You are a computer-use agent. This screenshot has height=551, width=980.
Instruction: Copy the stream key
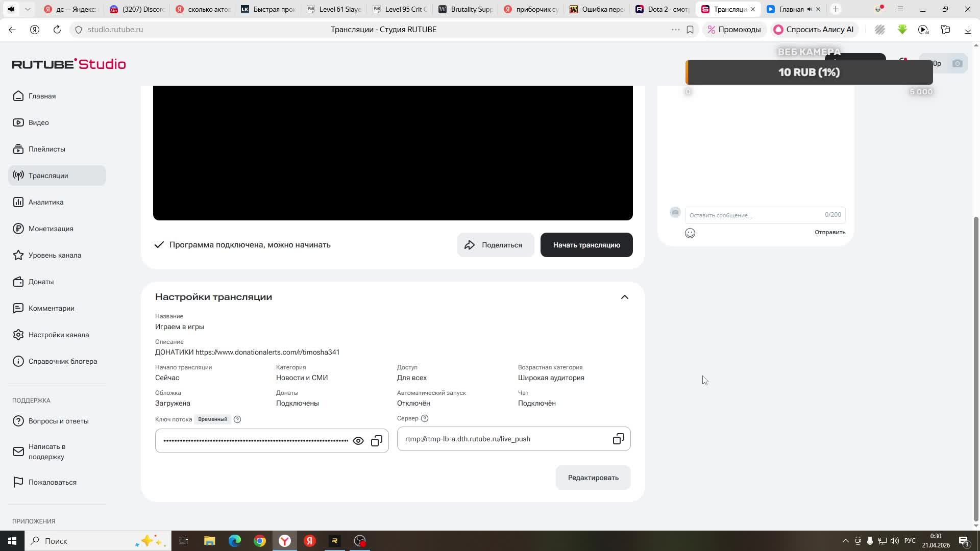click(x=377, y=441)
